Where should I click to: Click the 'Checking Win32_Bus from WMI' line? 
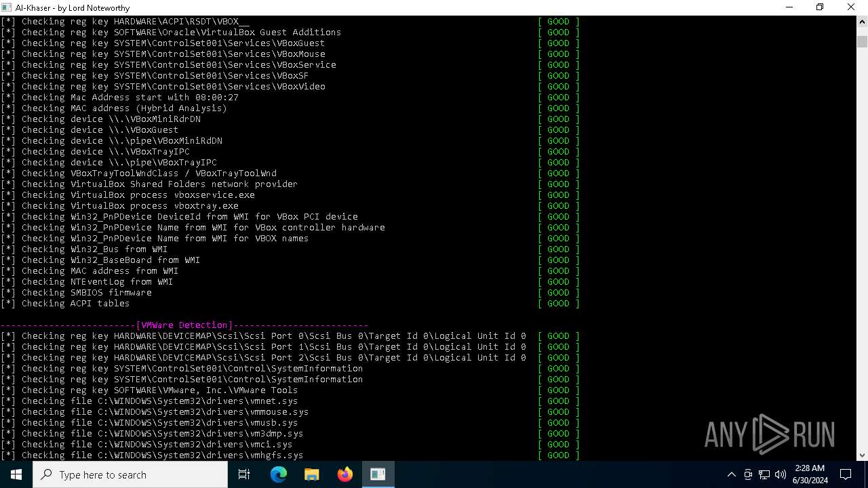click(x=84, y=249)
